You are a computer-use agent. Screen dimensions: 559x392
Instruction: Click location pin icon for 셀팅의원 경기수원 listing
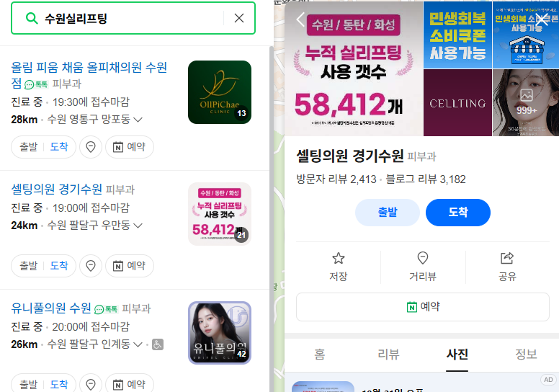point(91,265)
